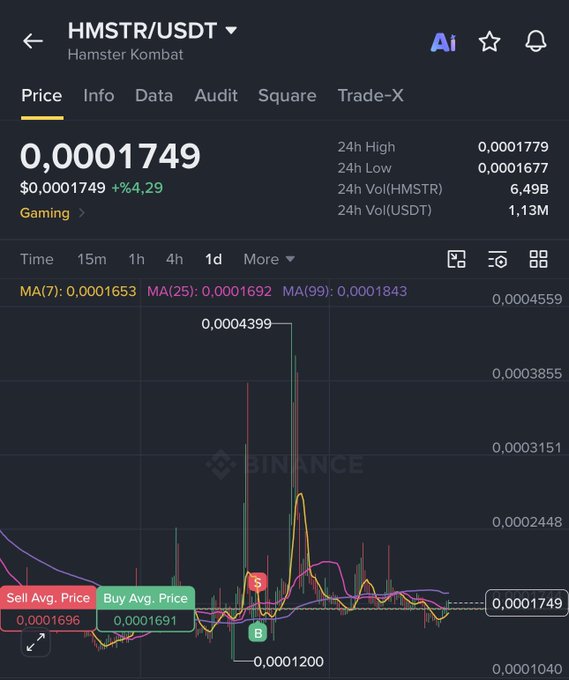
Task: Tap the MA(7) indicator value
Action: pyautogui.click(x=78, y=291)
